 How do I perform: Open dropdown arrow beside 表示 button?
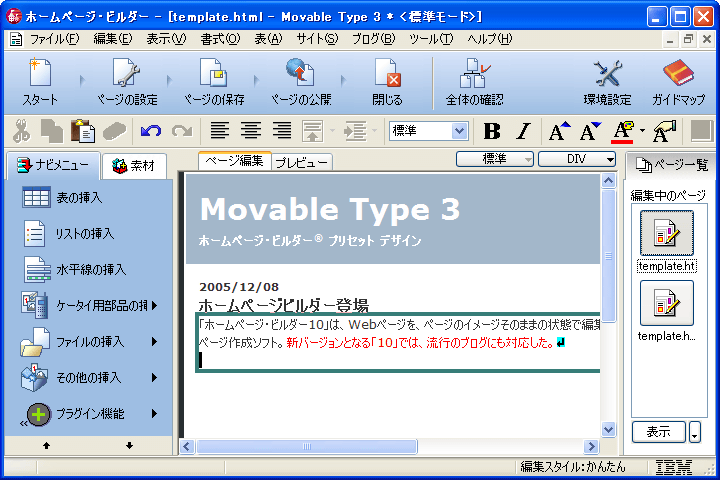pyautogui.click(x=695, y=432)
